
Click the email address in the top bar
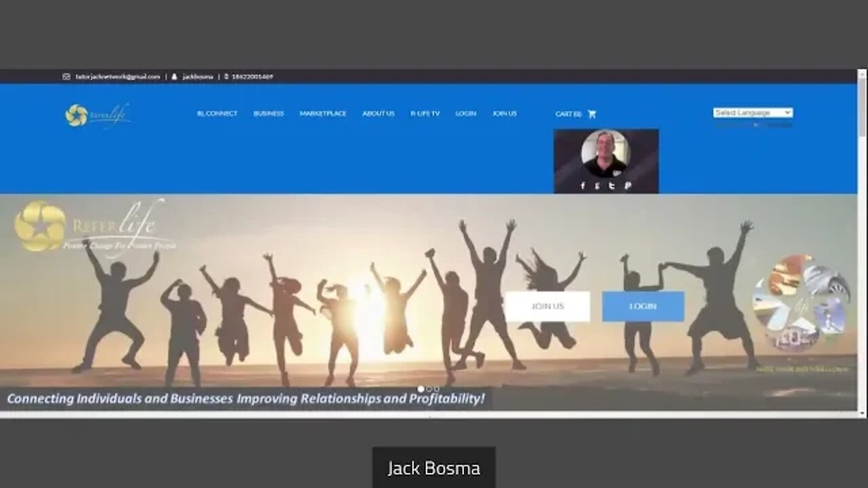(118, 77)
